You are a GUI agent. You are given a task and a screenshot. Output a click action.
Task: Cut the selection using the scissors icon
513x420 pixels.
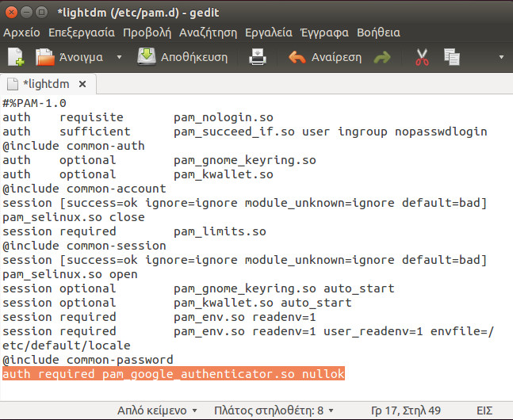click(x=423, y=57)
